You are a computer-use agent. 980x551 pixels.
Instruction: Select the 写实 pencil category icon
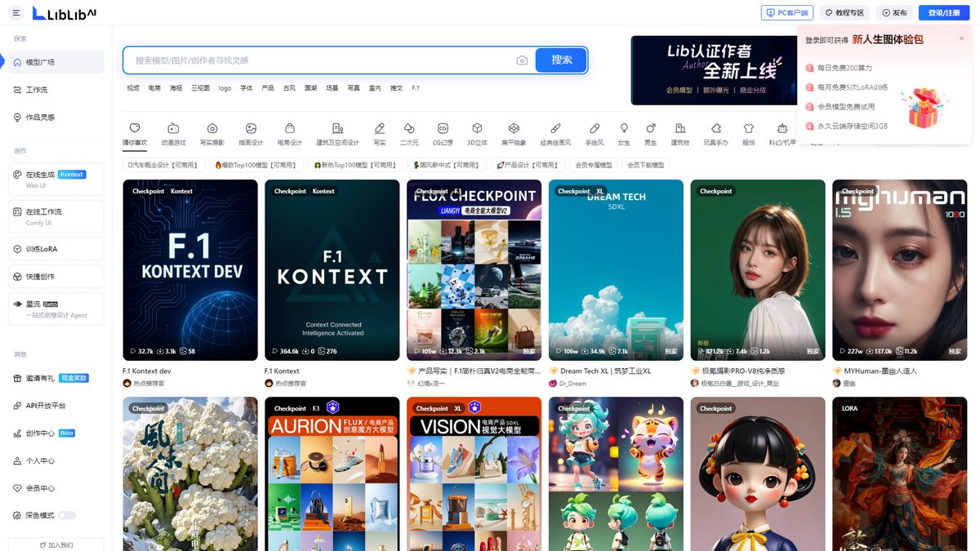click(x=379, y=128)
